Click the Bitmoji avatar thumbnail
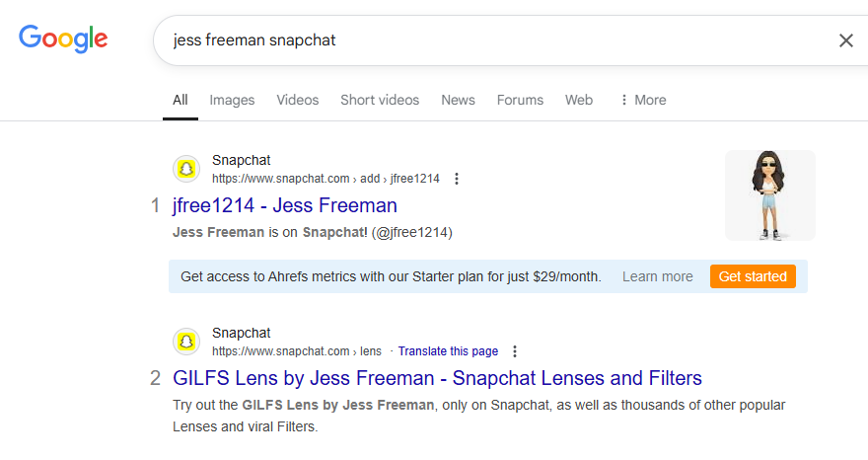Screen dimensions: 868x460 coord(769,195)
